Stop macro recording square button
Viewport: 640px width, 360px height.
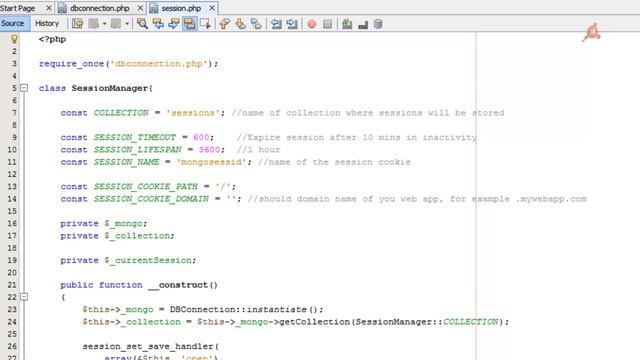point(327,24)
